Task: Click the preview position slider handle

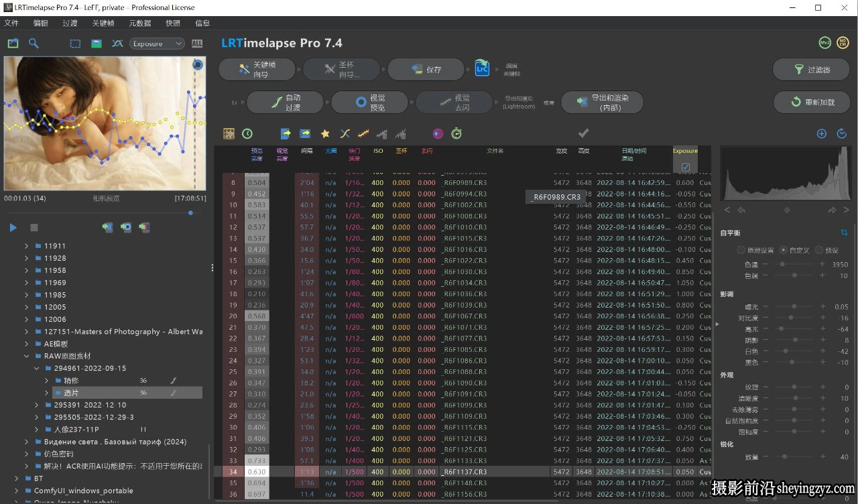Action: (190, 213)
